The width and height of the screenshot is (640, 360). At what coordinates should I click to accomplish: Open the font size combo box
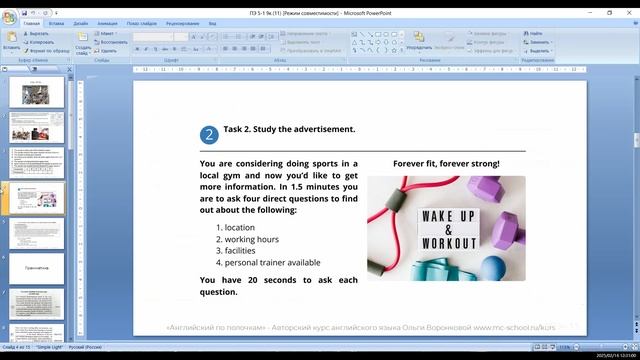click(x=180, y=37)
